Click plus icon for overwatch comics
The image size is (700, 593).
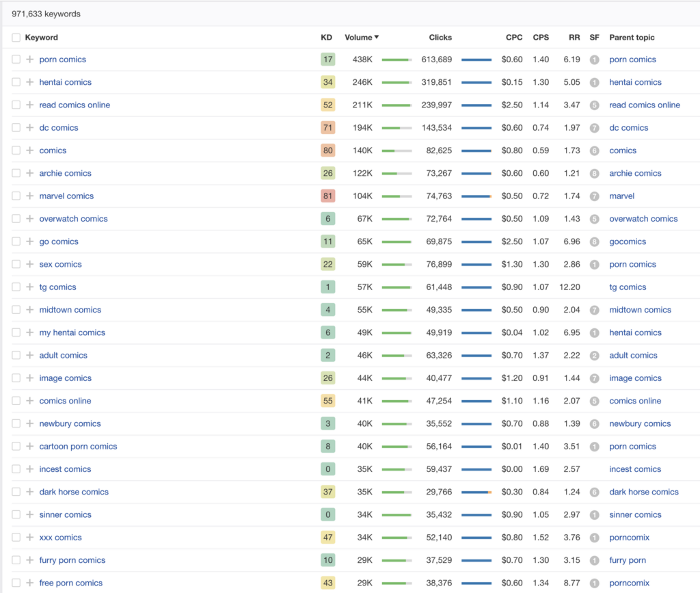(30, 219)
